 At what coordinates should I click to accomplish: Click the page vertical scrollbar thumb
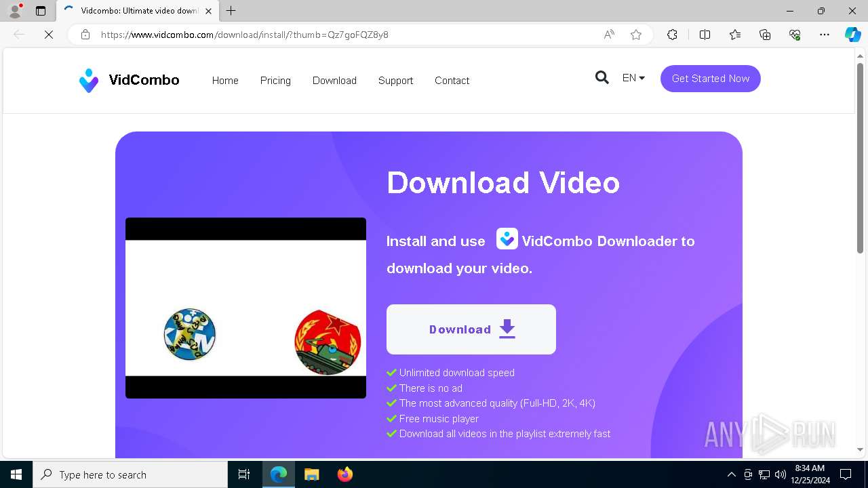tap(860, 157)
